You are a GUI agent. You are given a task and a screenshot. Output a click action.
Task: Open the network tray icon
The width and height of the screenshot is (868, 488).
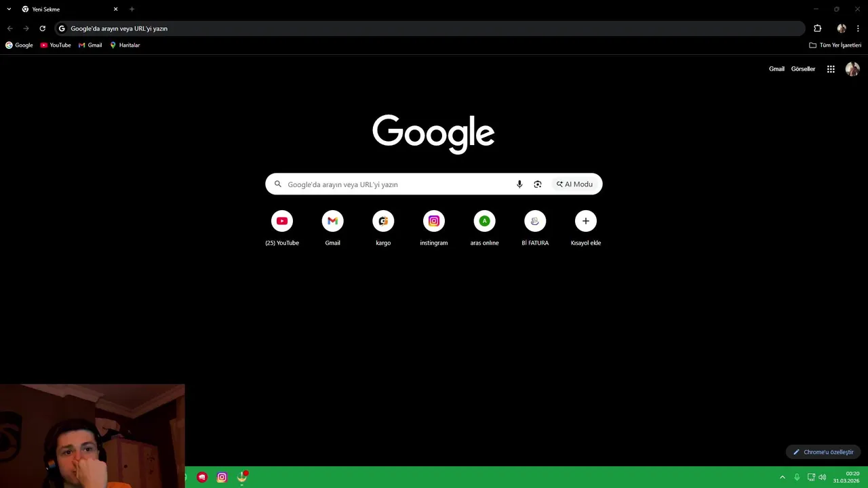coord(811,477)
